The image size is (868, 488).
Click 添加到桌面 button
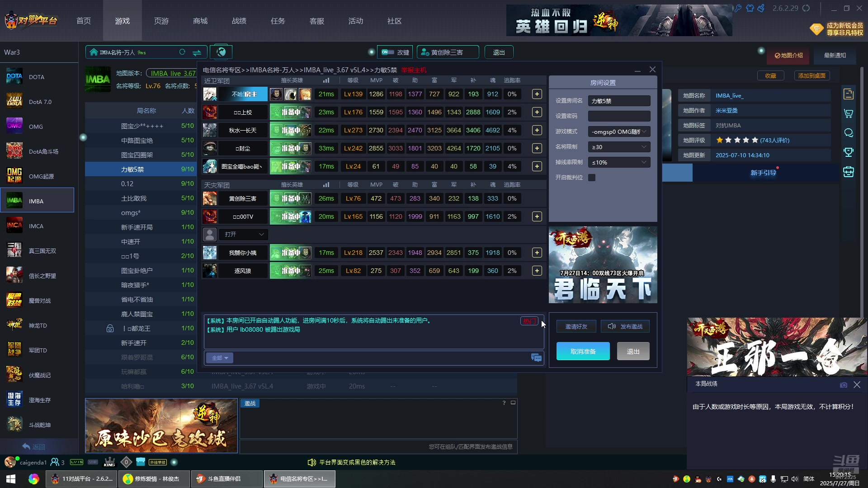[812, 75]
